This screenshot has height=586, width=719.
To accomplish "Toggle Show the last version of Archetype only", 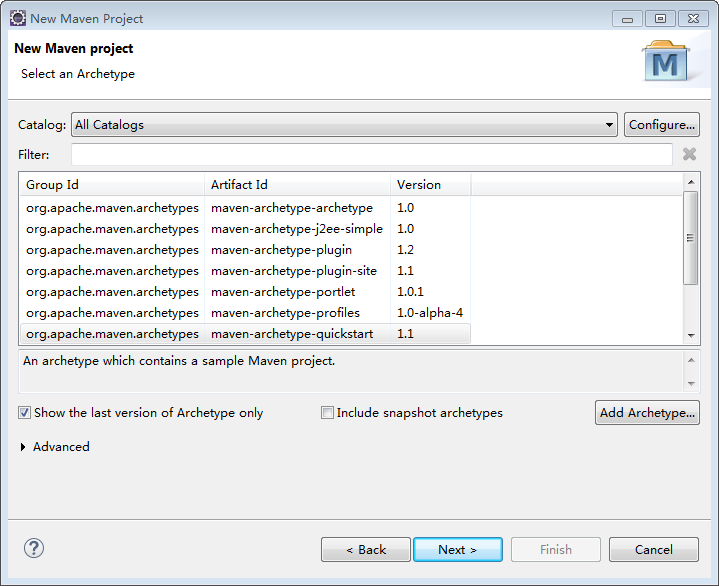I will [24, 413].
